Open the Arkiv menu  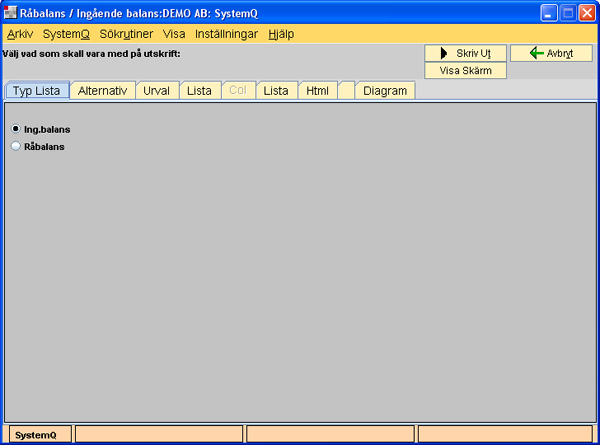point(19,33)
